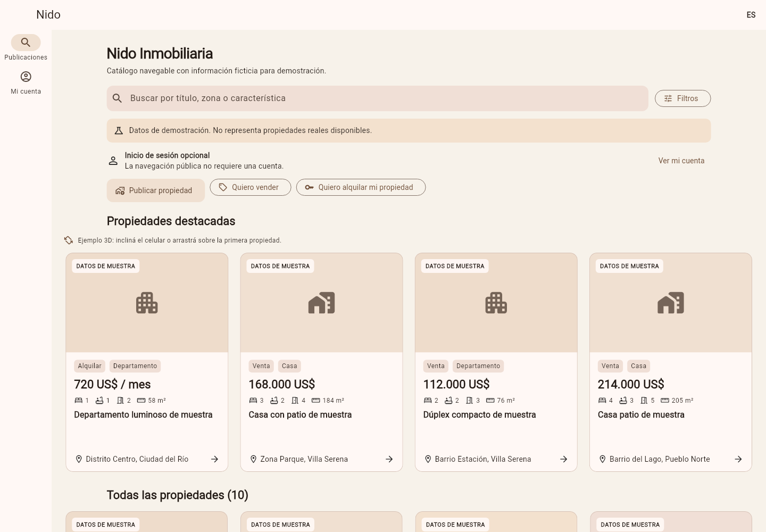Image resolution: width=766 pixels, height=532 pixels.
Task: Select the Quiero alquilar mi propiedad chip
Action: point(361,187)
